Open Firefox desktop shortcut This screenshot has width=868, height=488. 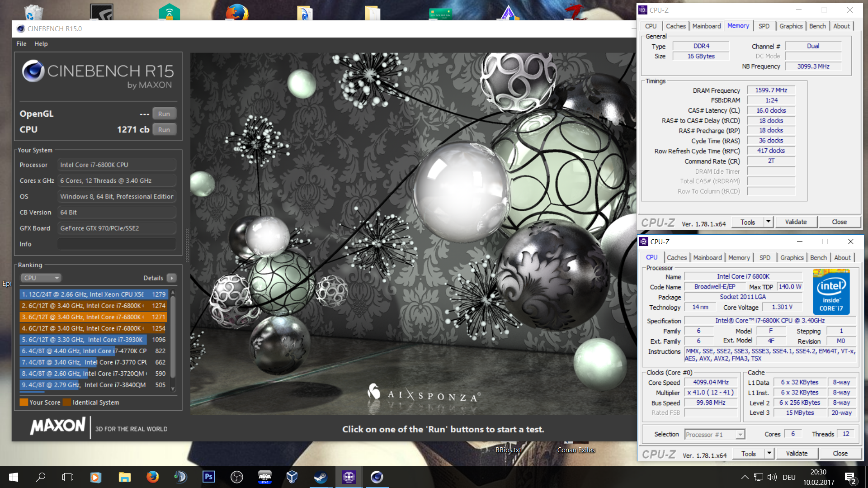[237, 12]
